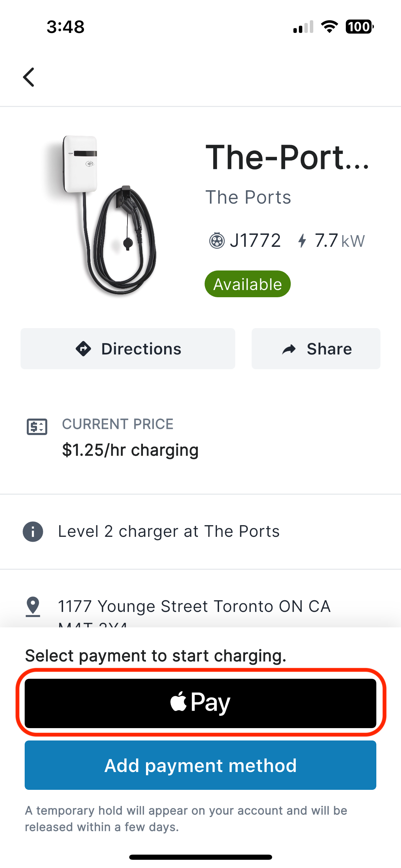401x868 pixels.
Task: Tap the Level 2 charger description
Action: pos(169,531)
